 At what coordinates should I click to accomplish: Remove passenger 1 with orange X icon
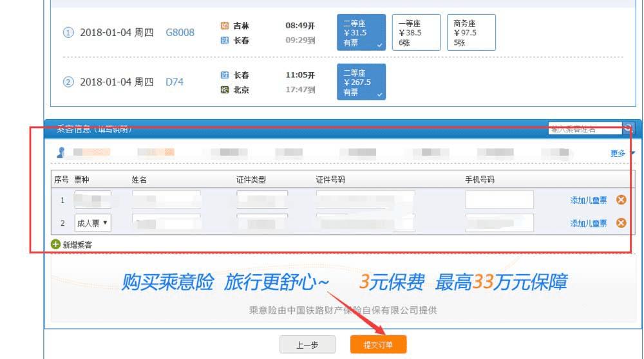pos(621,200)
